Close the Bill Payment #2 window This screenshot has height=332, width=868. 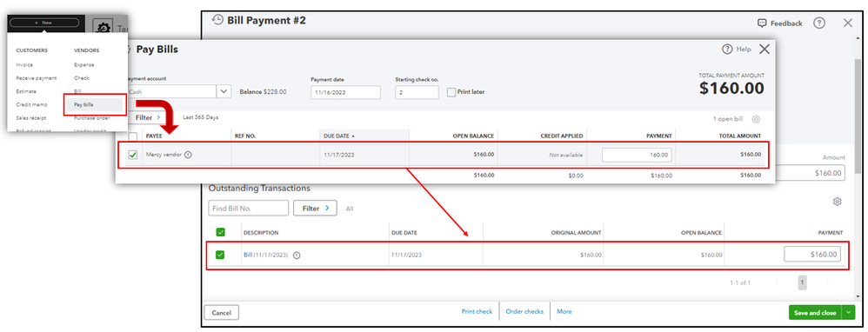click(847, 23)
